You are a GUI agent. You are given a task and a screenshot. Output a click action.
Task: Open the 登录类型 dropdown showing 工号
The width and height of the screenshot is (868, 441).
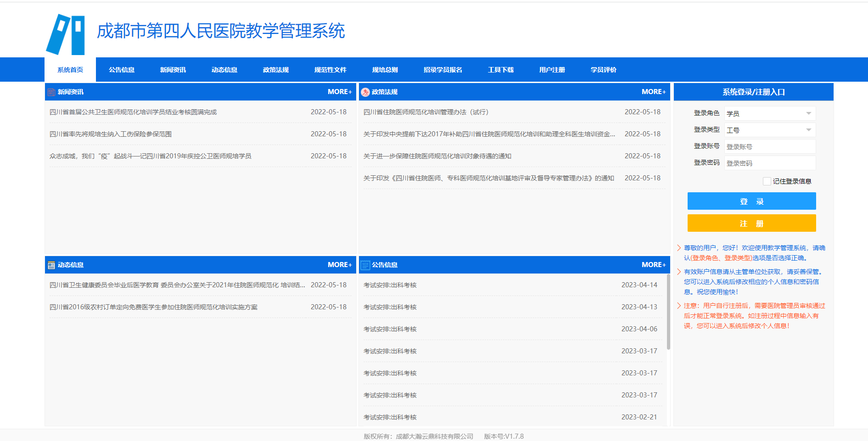[770, 130]
